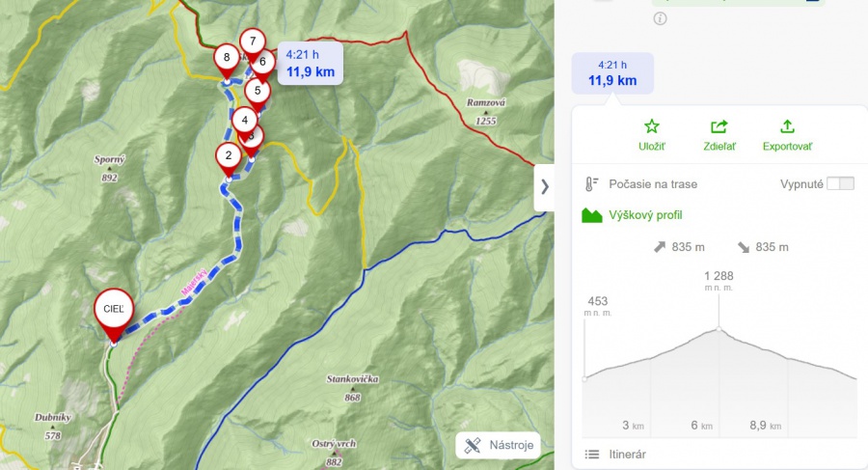Click the green elevation profile icon
Viewport: 868px width, 470px height.
(x=592, y=215)
